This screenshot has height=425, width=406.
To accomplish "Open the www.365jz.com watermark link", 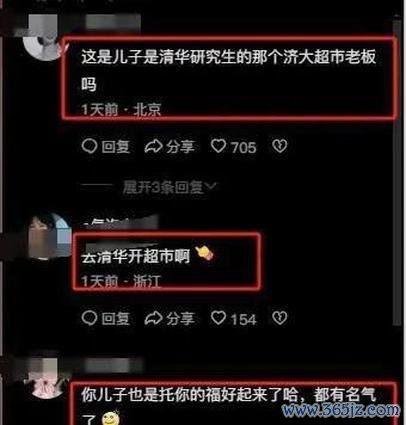I will (x=341, y=409).
